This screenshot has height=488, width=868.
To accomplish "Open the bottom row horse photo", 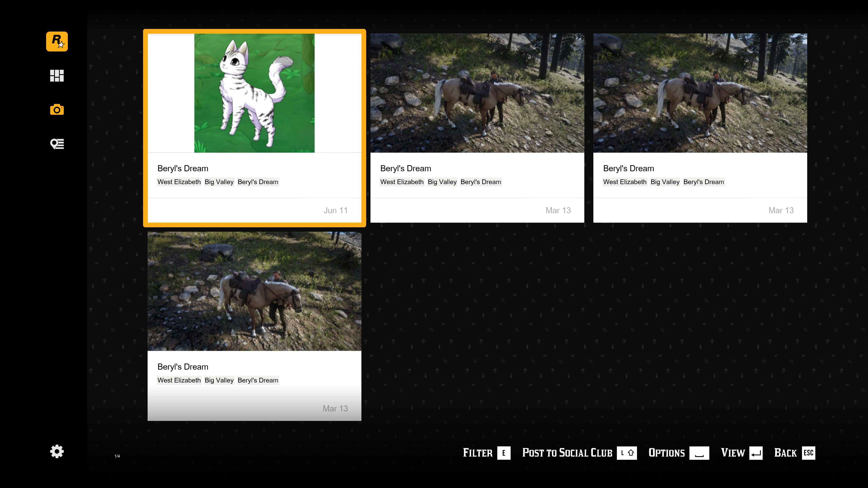I will pyautogui.click(x=254, y=291).
